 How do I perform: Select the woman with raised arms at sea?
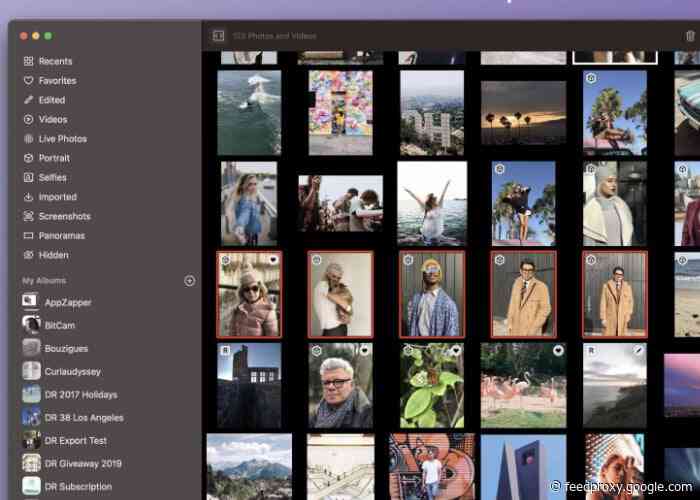(x=432, y=204)
